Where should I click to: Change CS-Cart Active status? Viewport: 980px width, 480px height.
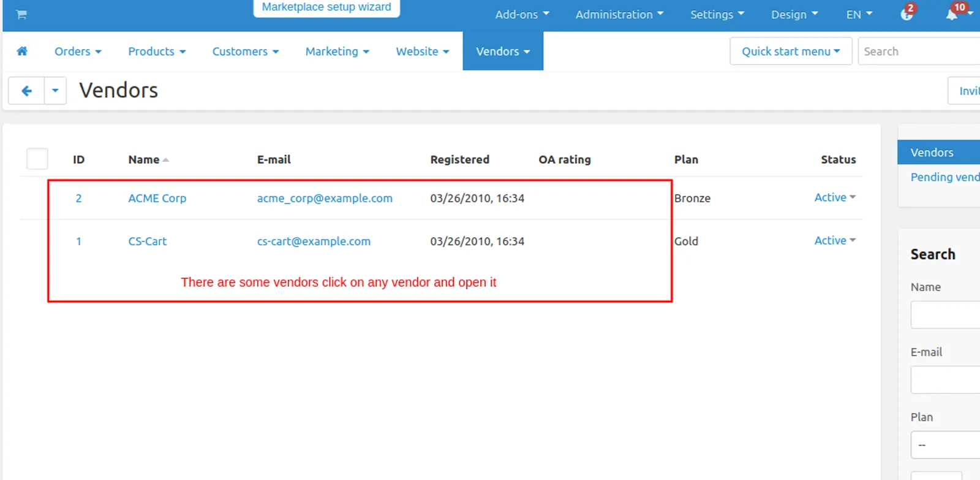pyautogui.click(x=835, y=240)
